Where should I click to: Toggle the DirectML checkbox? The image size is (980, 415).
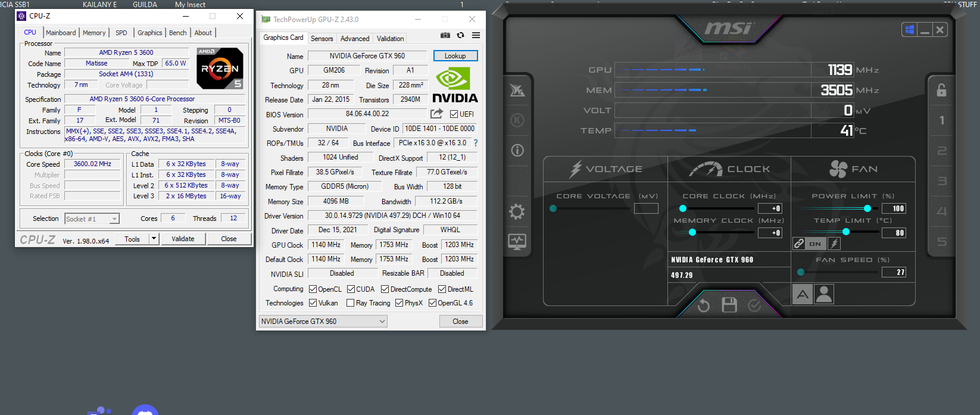tap(442, 289)
